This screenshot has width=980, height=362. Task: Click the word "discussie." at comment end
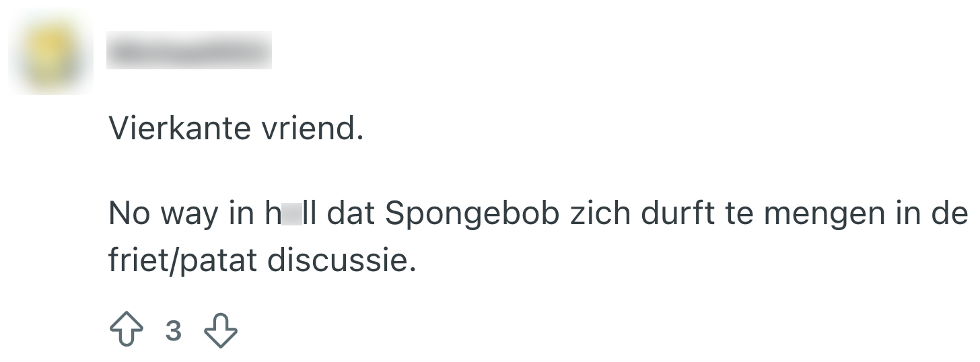[x=343, y=260]
